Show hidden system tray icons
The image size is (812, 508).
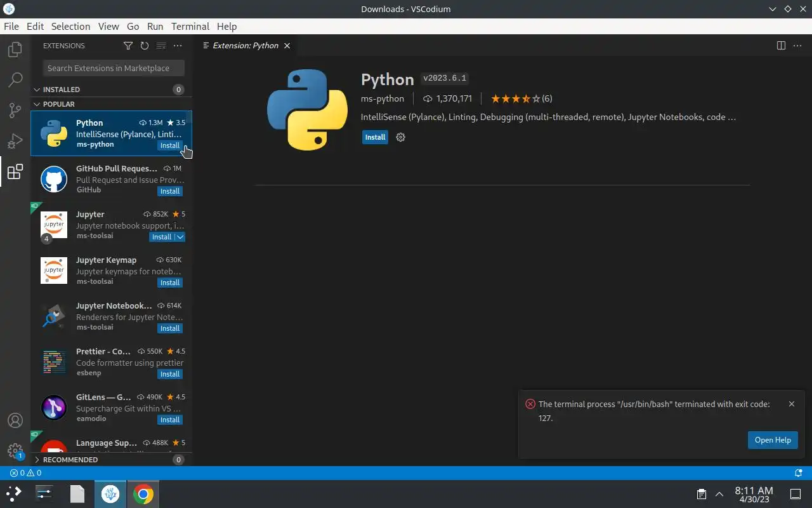(719, 494)
